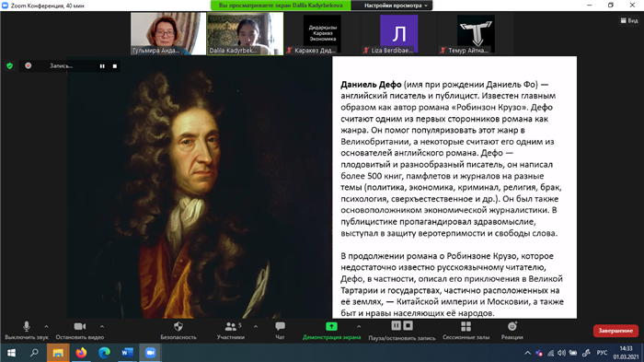644x362 pixels.
Task: Expand share screen options arrow
Action: (x=359, y=327)
